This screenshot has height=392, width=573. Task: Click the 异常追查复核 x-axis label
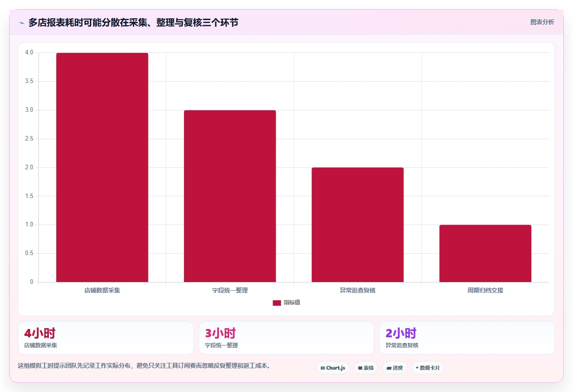pos(357,290)
